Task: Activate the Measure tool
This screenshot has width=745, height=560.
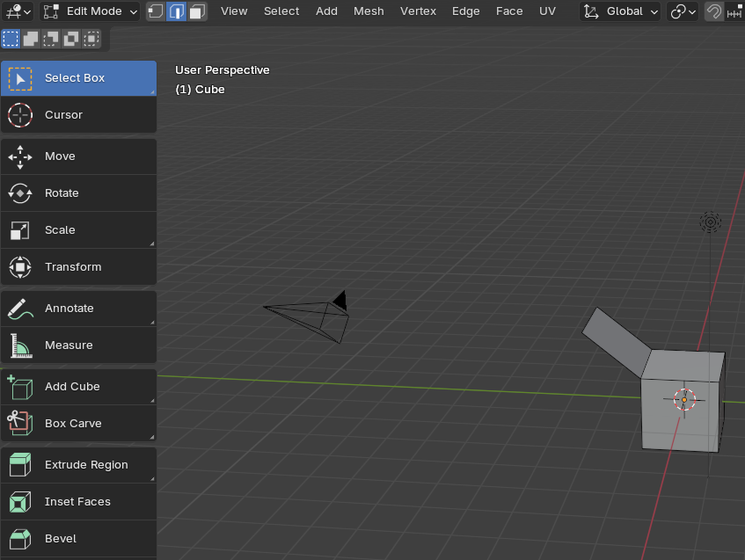Action: (78, 345)
